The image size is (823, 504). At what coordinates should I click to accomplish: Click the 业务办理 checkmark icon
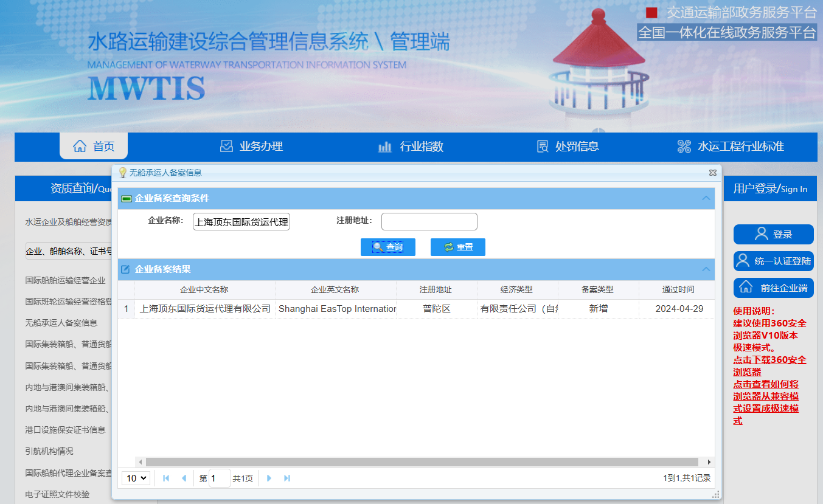pos(226,146)
